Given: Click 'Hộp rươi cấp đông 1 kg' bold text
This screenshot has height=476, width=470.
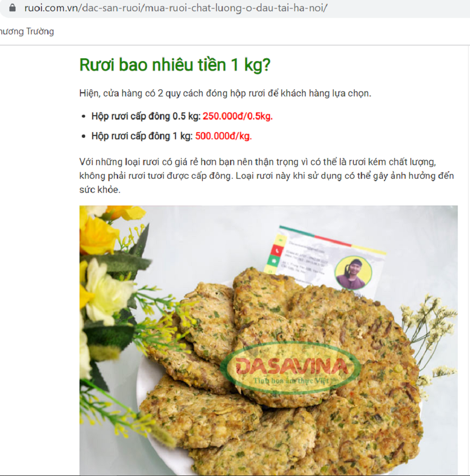Looking at the screenshot, I should click(x=142, y=136).
